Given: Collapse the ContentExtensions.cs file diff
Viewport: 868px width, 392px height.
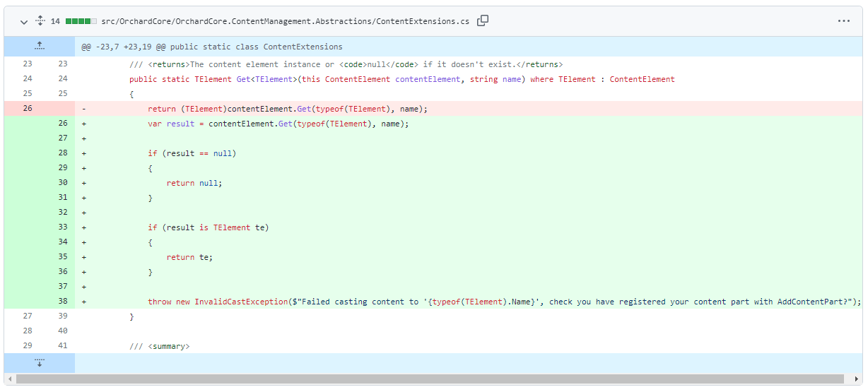Looking at the screenshot, I should point(24,22).
